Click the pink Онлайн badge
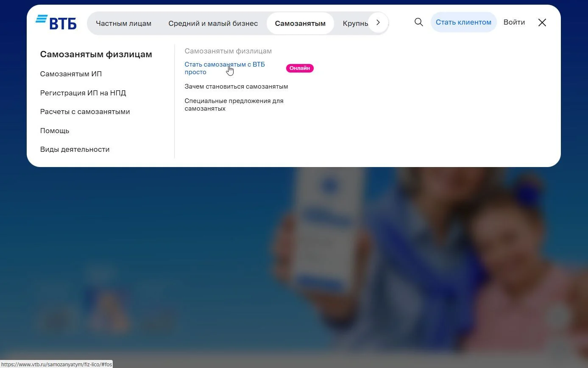The image size is (588, 368). (x=300, y=68)
